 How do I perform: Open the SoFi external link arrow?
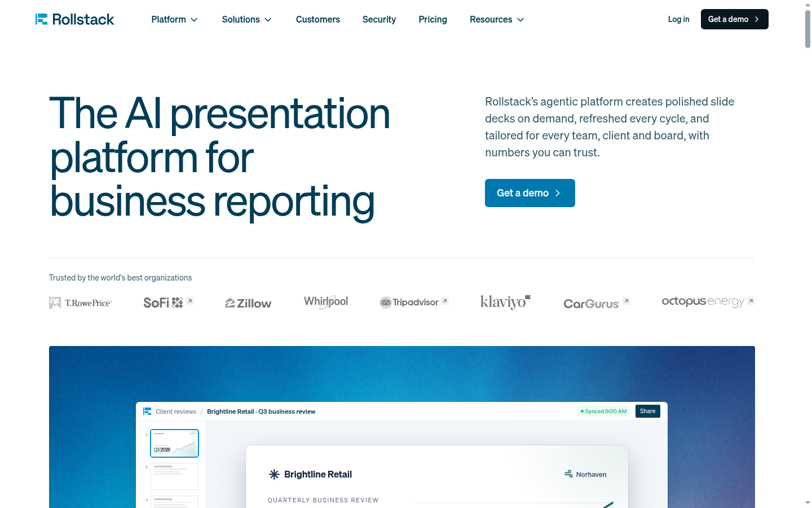pos(191,301)
